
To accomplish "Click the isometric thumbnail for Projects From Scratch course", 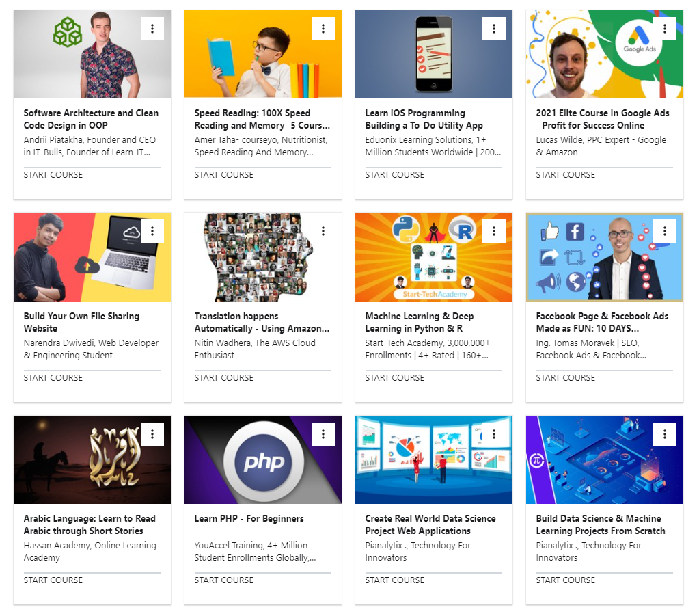I will point(605,460).
